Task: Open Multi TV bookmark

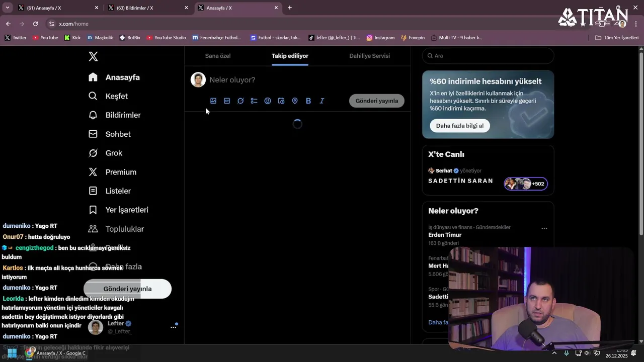Action: tap(456, 38)
